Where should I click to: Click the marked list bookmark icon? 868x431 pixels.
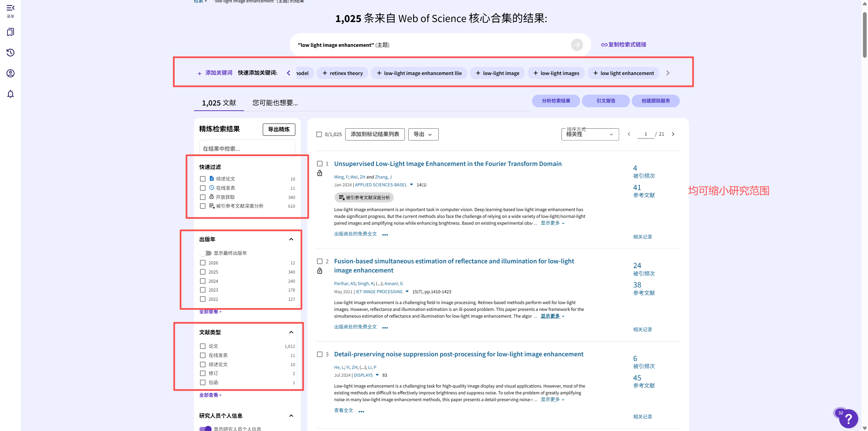click(x=11, y=32)
